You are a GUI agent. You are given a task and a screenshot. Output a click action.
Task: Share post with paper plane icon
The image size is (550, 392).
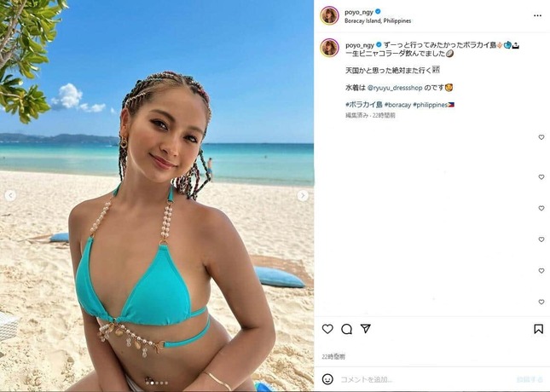click(366, 329)
